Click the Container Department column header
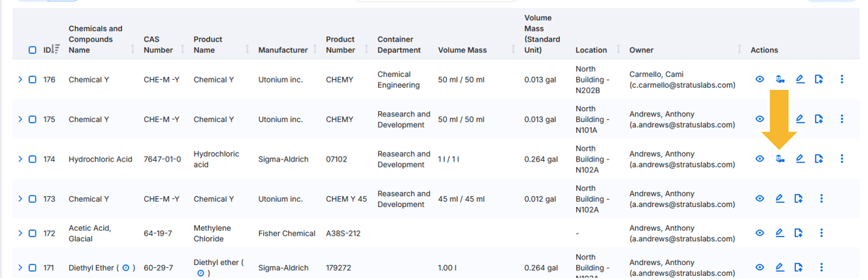This screenshot has height=280, width=868. 399,45
